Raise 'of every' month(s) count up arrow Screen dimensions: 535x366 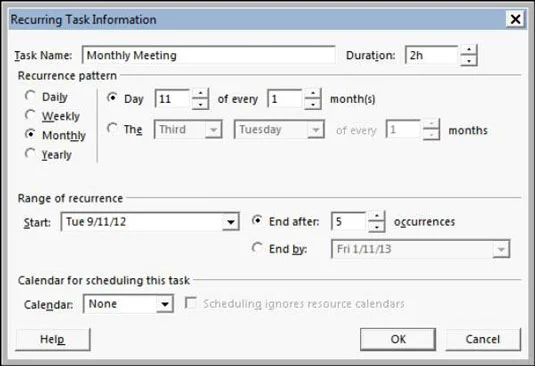coord(313,93)
